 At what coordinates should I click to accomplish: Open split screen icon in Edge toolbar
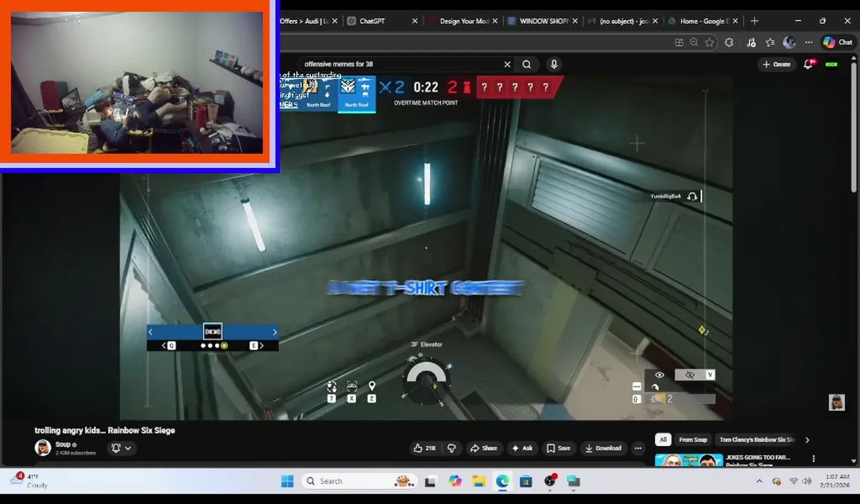click(679, 42)
